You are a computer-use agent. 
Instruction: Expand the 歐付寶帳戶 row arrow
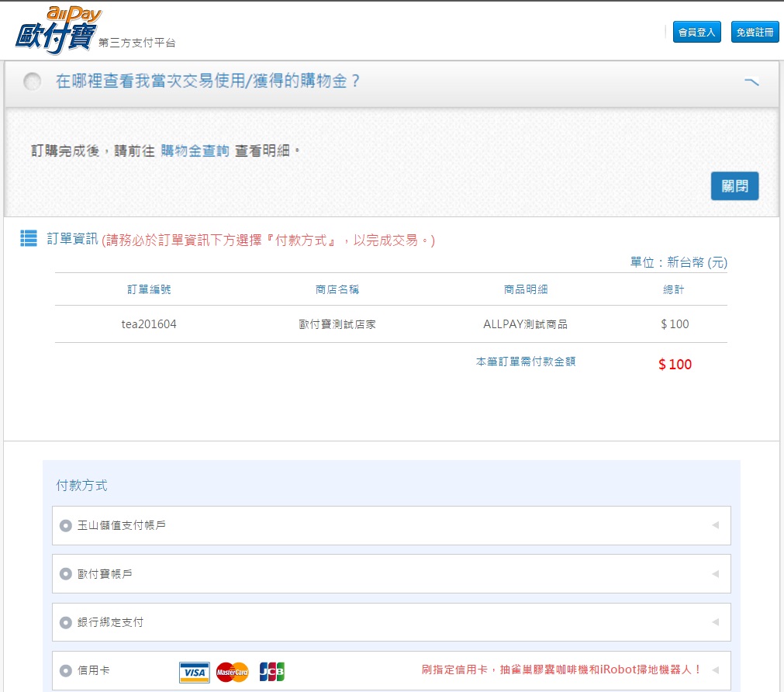coord(715,574)
